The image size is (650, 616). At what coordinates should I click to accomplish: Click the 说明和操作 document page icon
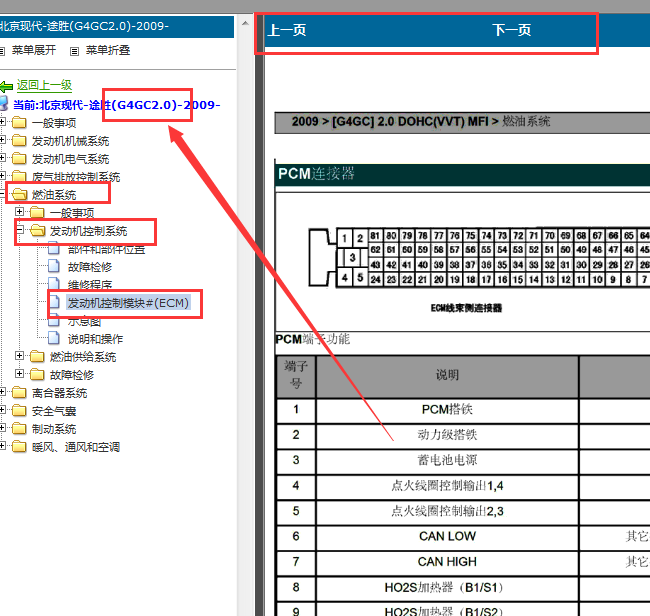[54, 338]
